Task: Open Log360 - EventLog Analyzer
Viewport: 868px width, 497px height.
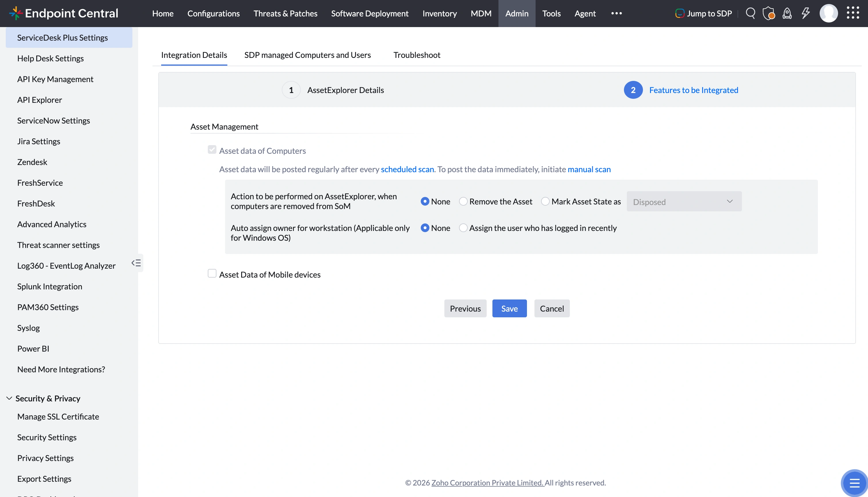Action: click(66, 265)
